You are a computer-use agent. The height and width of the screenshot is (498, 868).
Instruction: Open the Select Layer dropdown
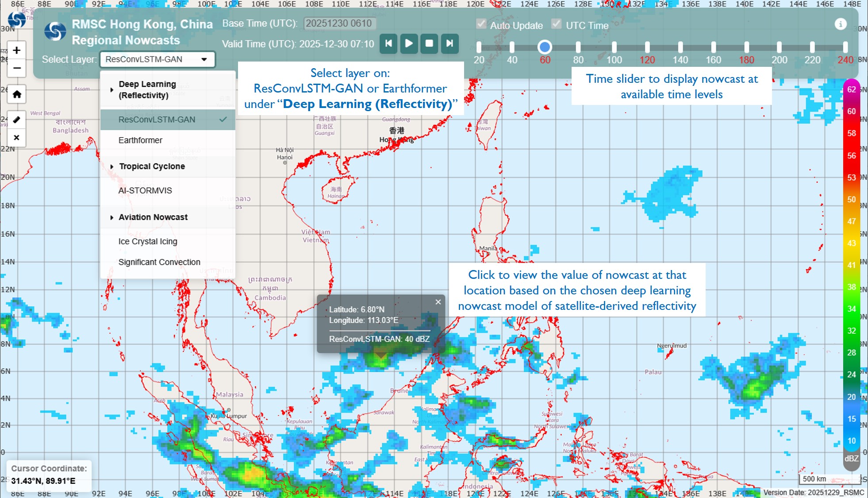pos(157,59)
